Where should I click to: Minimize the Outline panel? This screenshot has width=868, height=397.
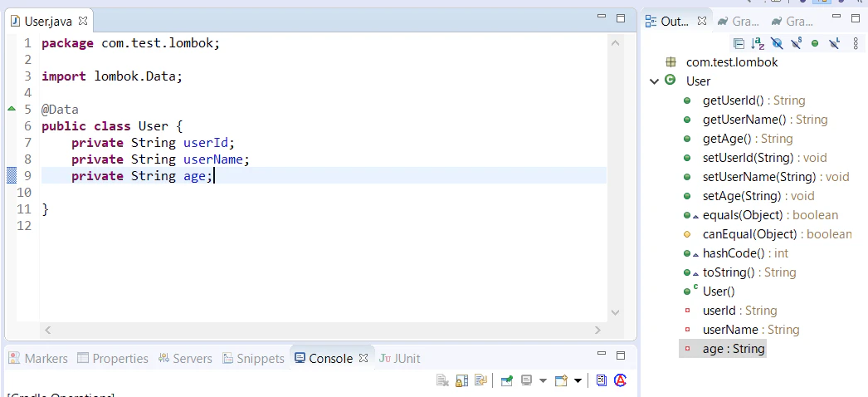point(836,17)
